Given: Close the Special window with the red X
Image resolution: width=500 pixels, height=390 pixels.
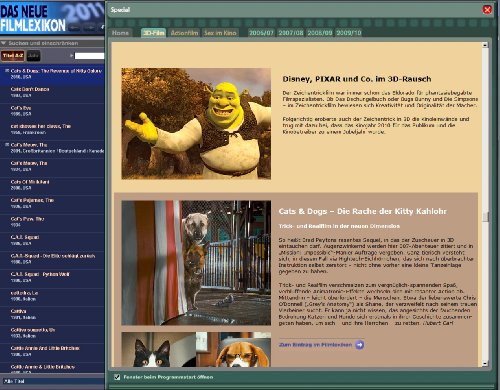Looking at the screenshot, I should tap(487, 10).
